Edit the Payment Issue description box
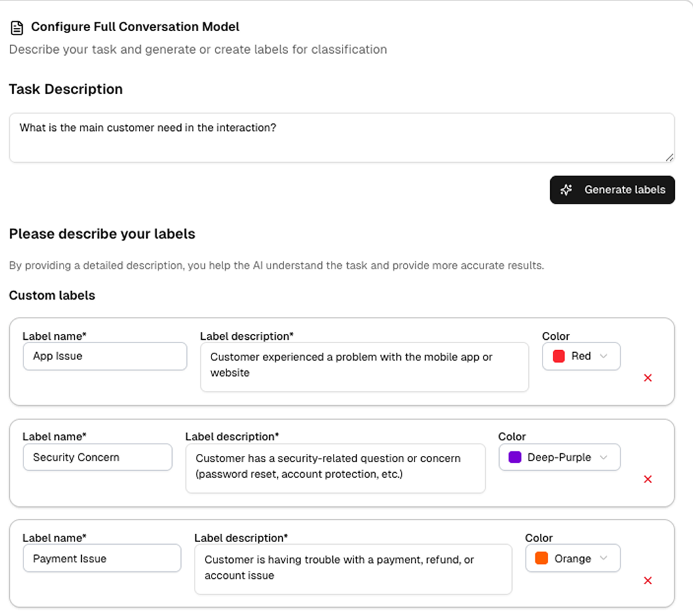 [x=353, y=569]
